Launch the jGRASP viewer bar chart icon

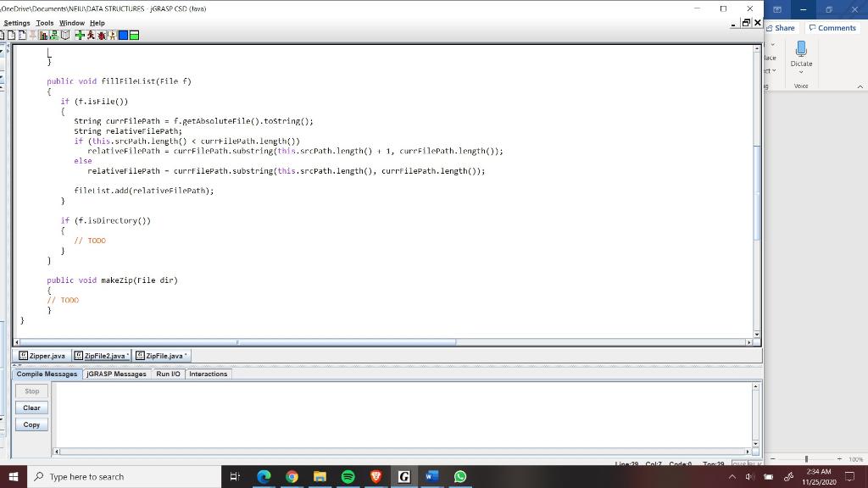coord(42,35)
